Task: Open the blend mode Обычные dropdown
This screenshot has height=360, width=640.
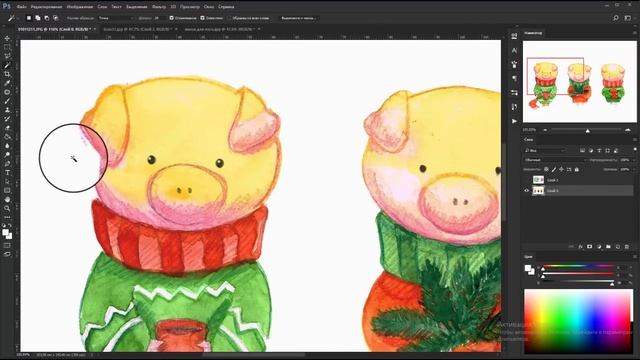Action: click(x=555, y=160)
